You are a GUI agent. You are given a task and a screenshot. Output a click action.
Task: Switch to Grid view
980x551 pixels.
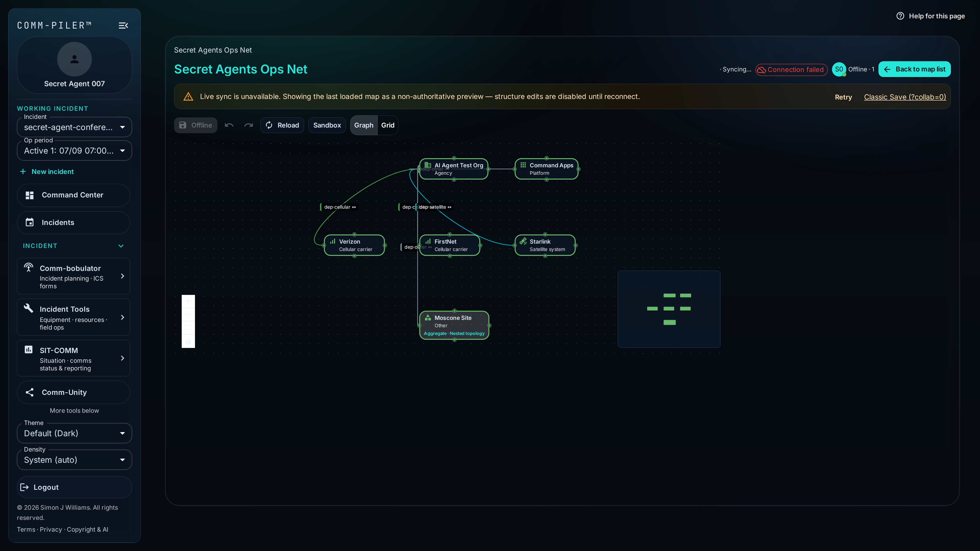[x=388, y=125]
